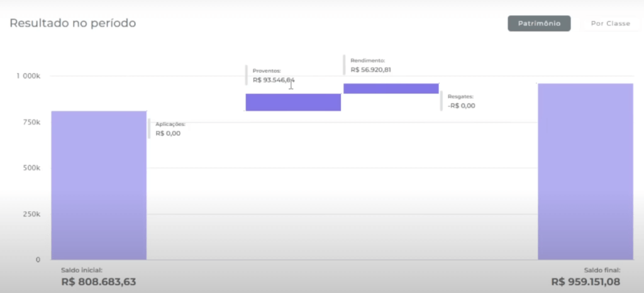Viewport: 644px width, 293px height.
Task: Select the Rendimento waterfall bar
Action: [391, 89]
